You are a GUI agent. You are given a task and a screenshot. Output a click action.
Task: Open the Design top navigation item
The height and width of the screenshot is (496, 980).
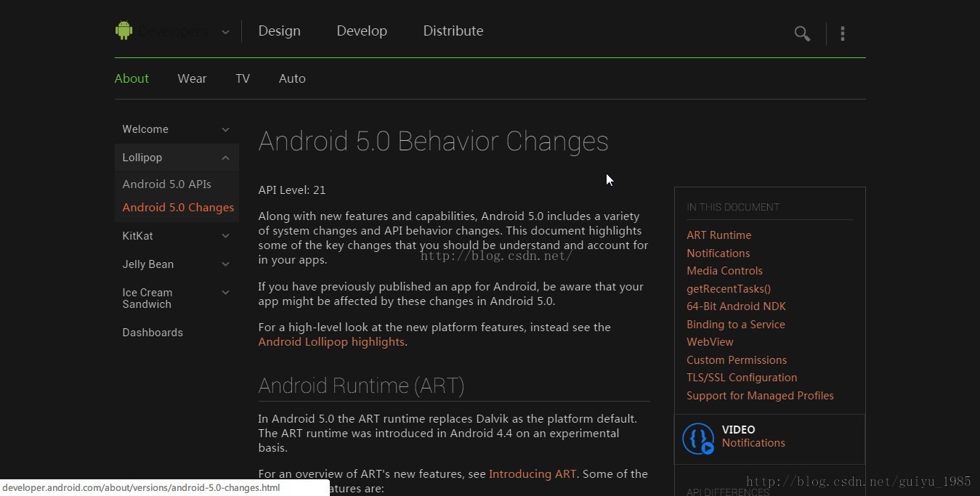279,31
